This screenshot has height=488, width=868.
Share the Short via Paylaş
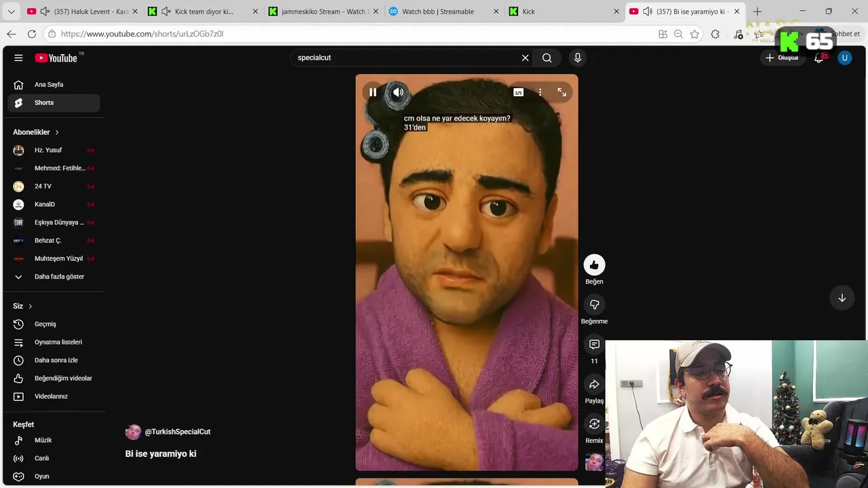coord(594,384)
